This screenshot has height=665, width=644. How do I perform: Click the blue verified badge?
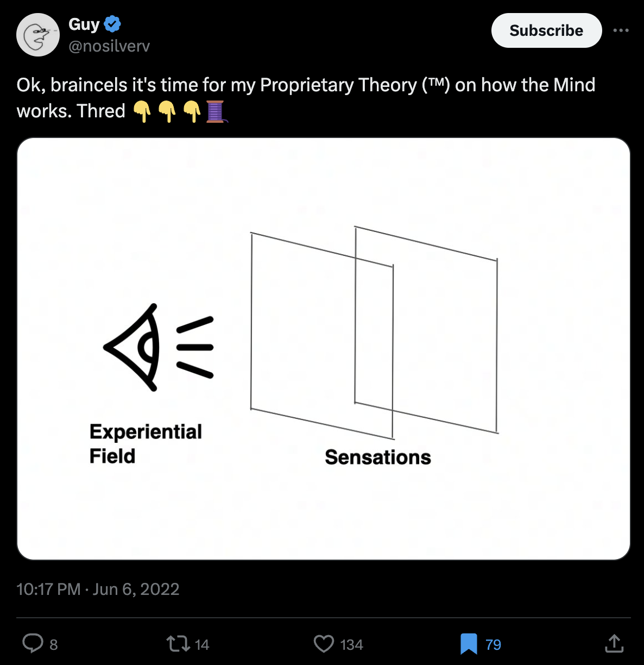pos(112,24)
